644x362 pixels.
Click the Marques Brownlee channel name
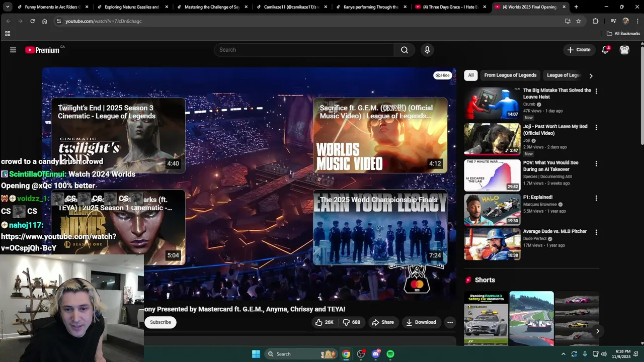pos(540,205)
